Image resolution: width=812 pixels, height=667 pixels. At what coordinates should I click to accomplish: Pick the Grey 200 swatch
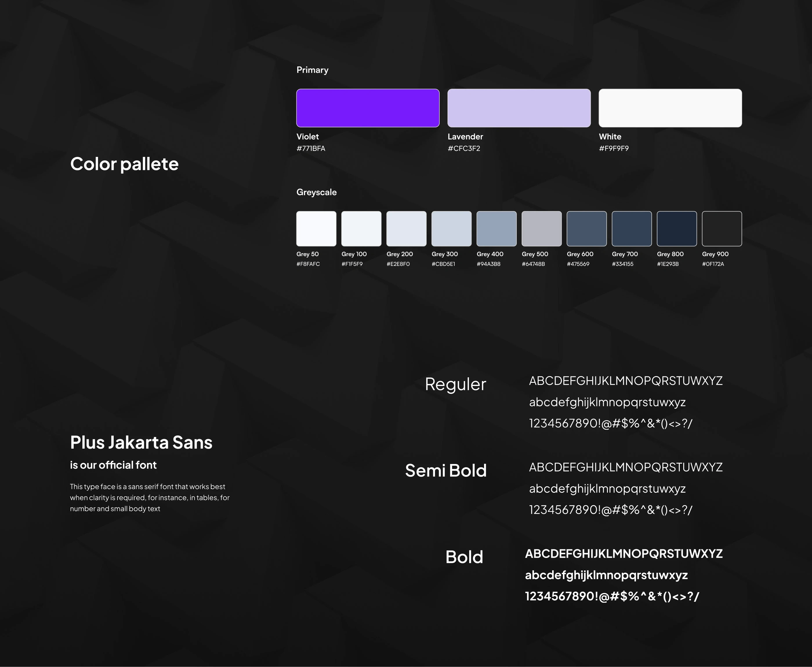[406, 229]
